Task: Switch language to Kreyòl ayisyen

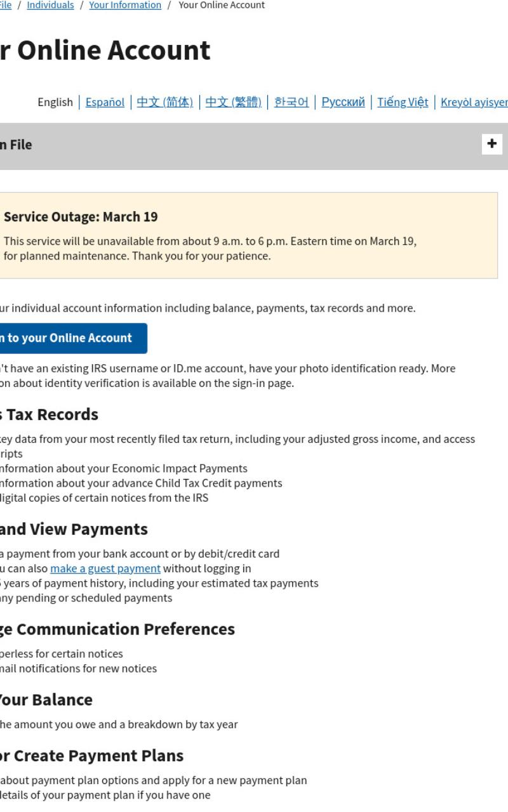Action: coord(474,102)
